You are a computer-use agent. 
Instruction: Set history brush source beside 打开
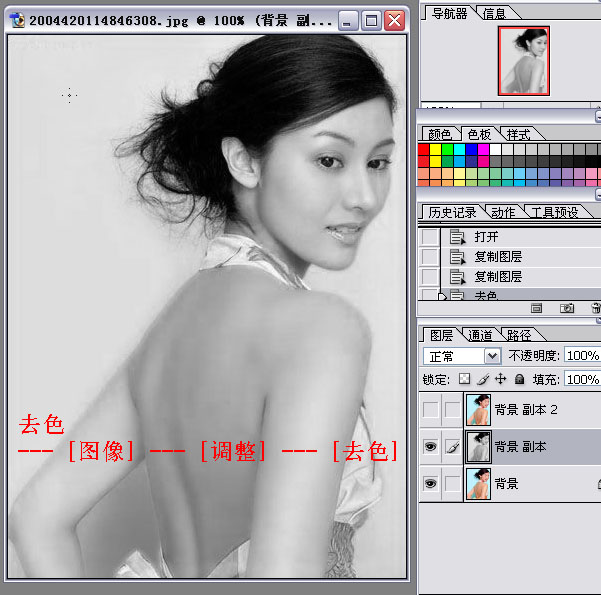[x=429, y=237]
